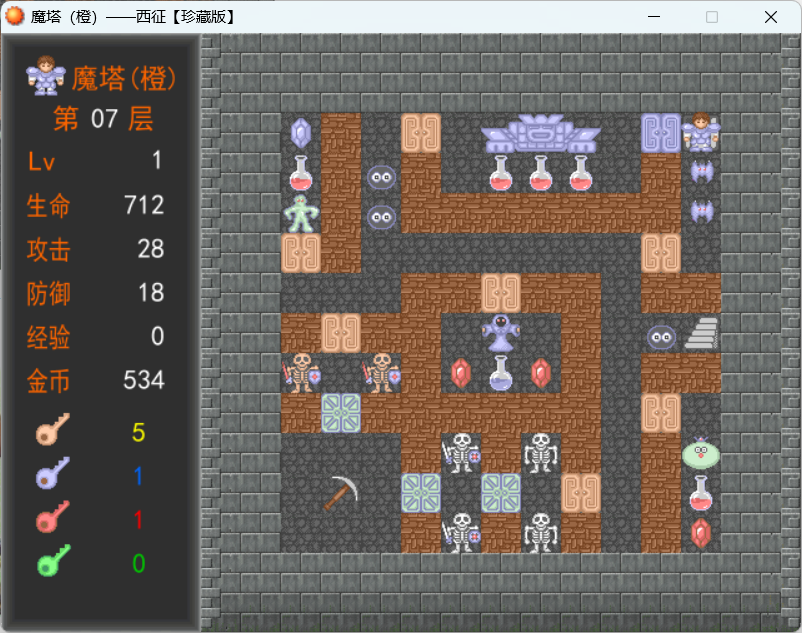Click the red key icon in the sidebar
This screenshot has width=802, height=633.
tap(53, 516)
